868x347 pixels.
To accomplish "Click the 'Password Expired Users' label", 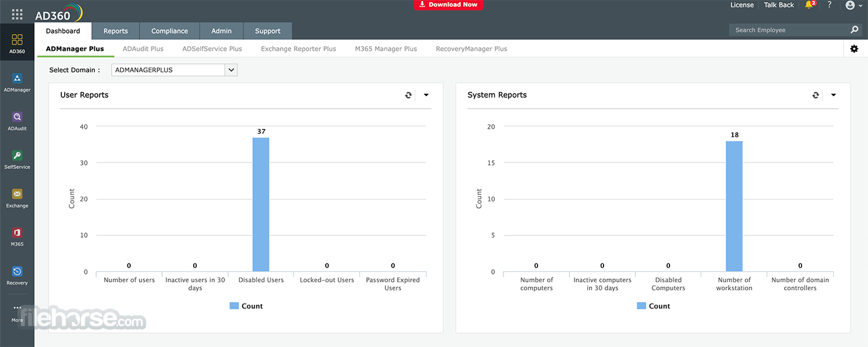I will (x=393, y=284).
